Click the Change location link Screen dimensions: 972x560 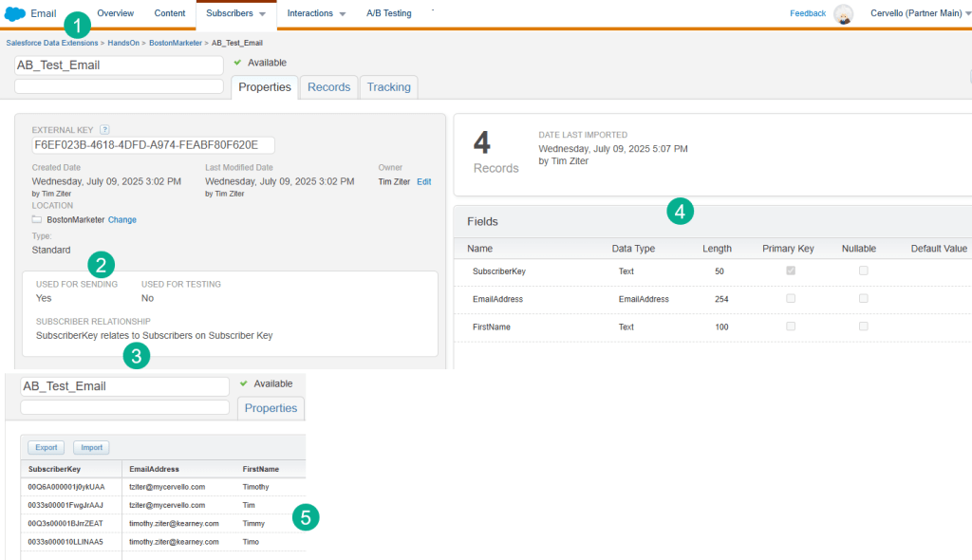coord(122,219)
